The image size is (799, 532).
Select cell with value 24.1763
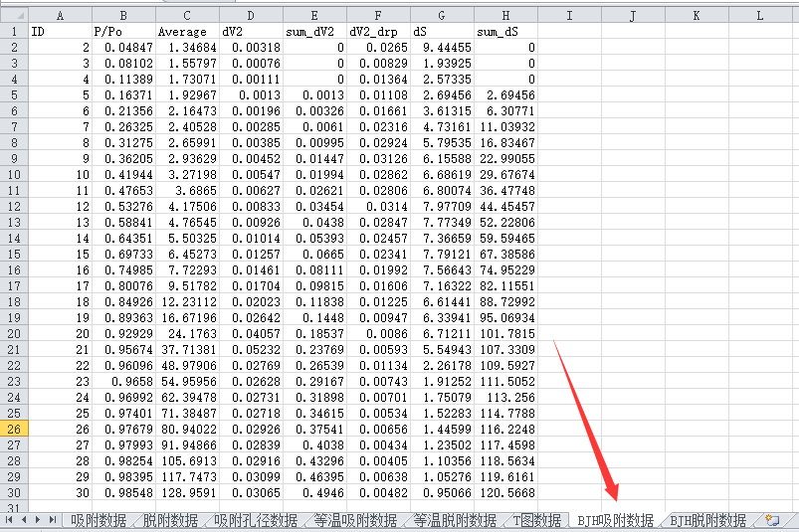tap(187, 333)
